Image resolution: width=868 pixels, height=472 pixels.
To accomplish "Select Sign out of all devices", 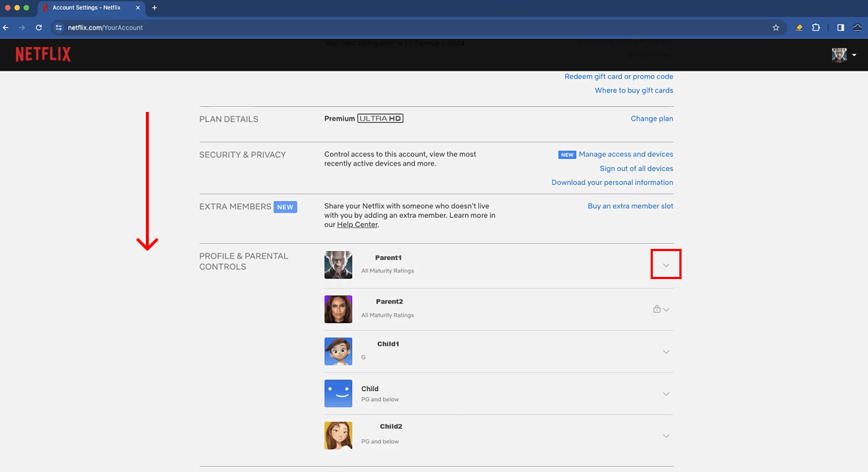I will click(x=636, y=168).
